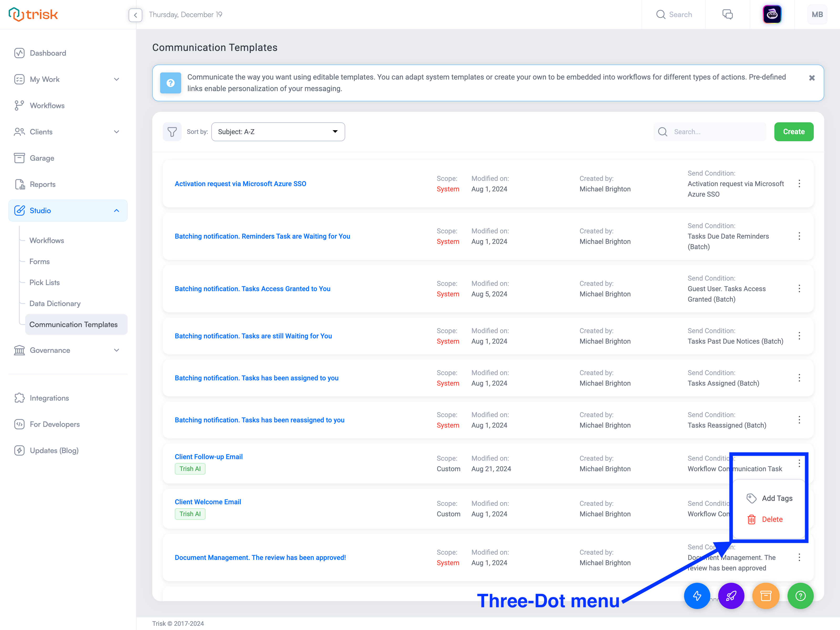Click the Dashboard pulse icon

pyautogui.click(x=19, y=53)
